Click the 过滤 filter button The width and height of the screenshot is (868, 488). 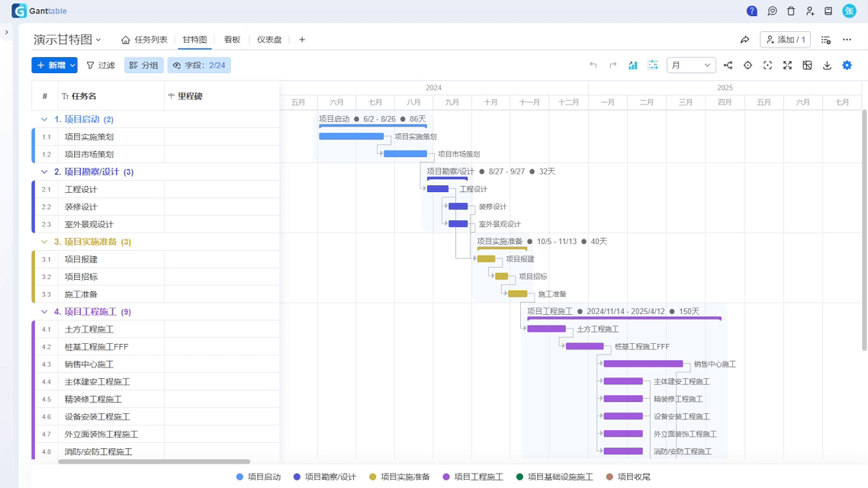coord(101,66)
